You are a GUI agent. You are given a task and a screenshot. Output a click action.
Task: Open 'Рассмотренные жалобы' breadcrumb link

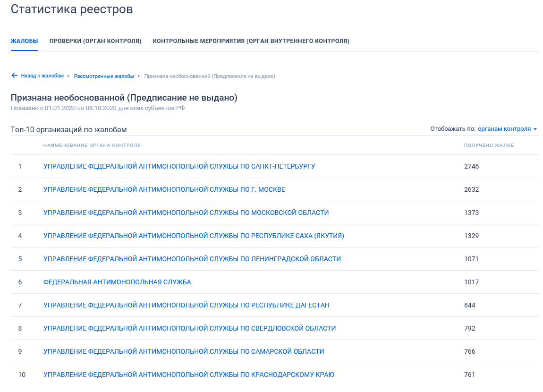(x=104, y=76)
